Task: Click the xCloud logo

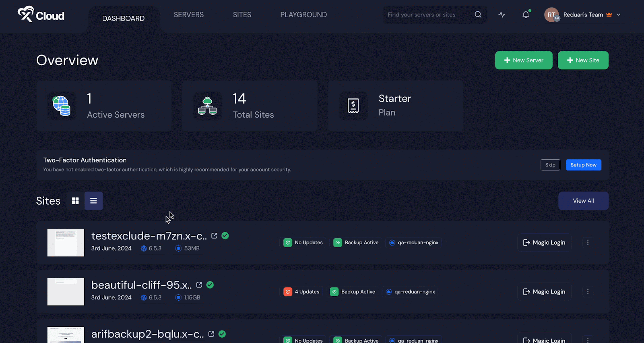Action: click(x=41, y=15)
